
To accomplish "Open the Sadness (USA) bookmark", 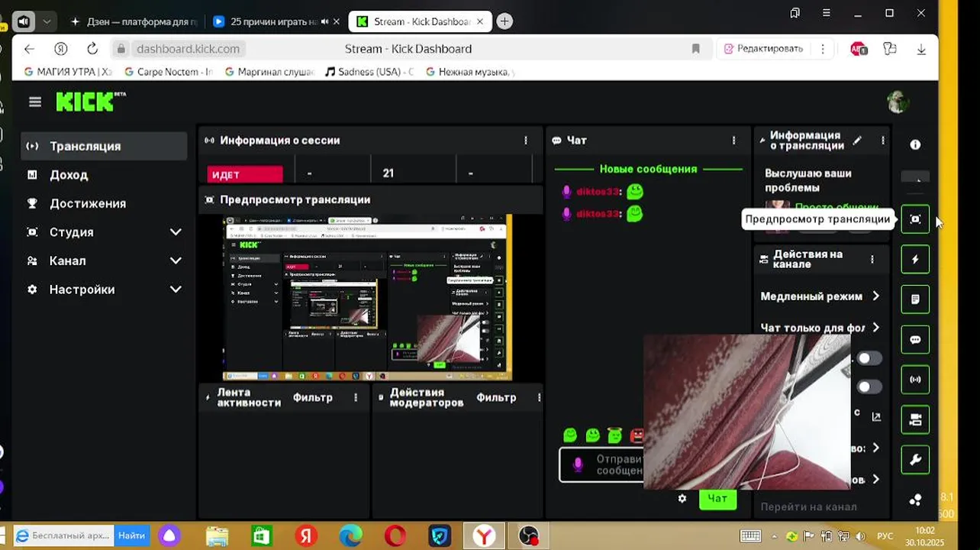I will click(x=369, y=72).
